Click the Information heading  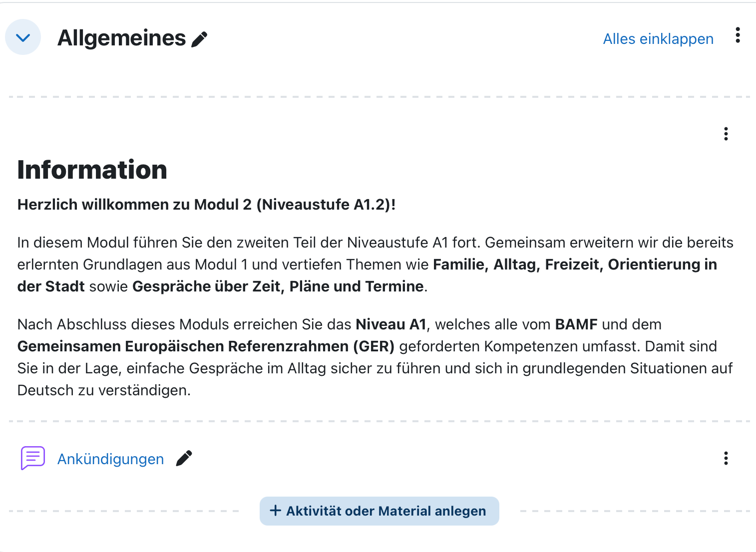pyautogui.click(x=92, y=169)
